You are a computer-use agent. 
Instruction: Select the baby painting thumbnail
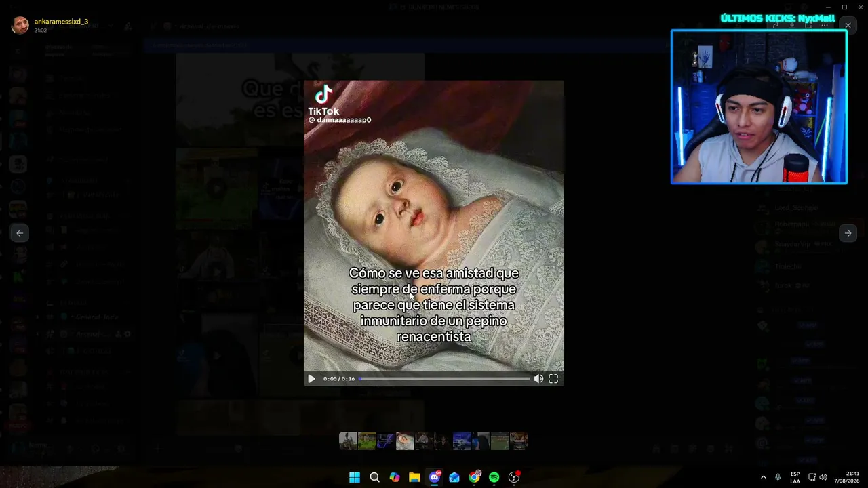point(405,441)
